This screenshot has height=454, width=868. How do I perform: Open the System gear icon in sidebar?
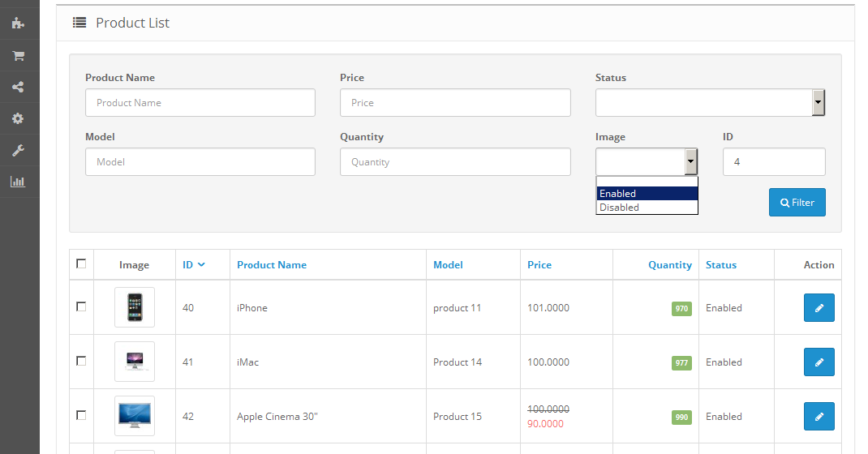point(18,119)
